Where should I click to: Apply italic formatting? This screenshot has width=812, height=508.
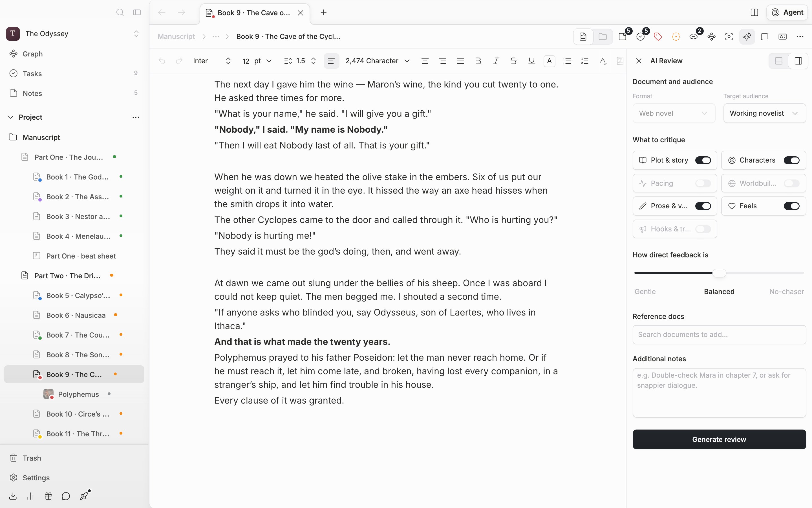click(496, 61)
